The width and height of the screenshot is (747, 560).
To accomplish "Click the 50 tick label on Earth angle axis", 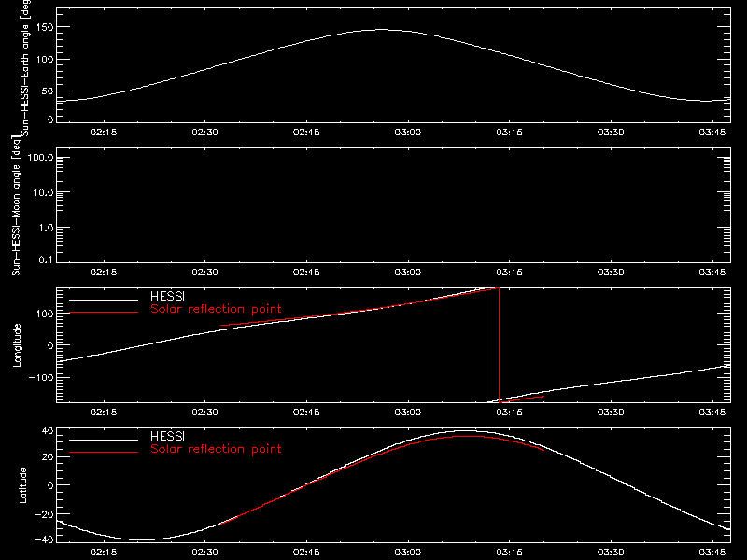I will [x=48, y=91].
